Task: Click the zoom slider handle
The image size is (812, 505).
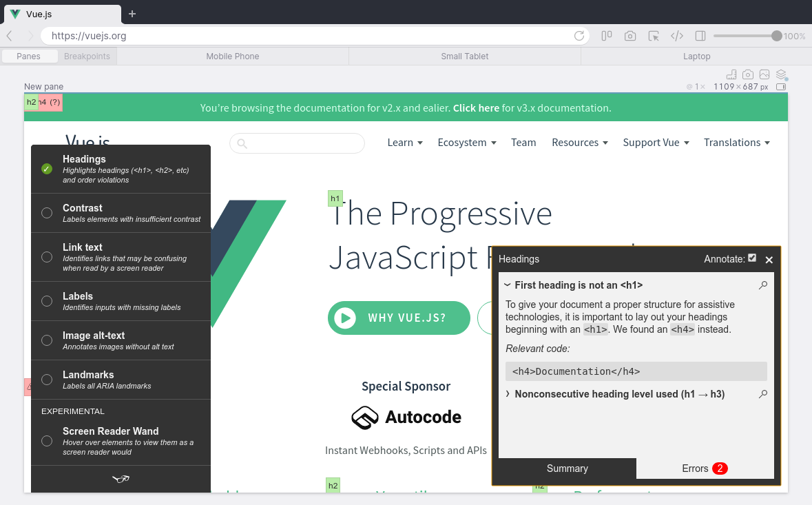Action: [777, 36]
